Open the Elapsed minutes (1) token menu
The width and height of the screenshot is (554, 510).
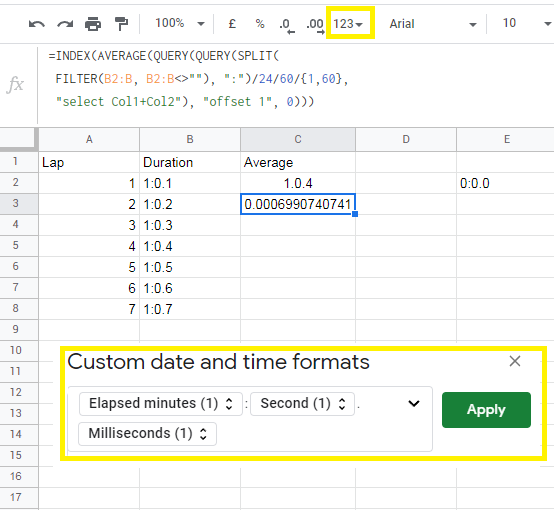point(161,404)
